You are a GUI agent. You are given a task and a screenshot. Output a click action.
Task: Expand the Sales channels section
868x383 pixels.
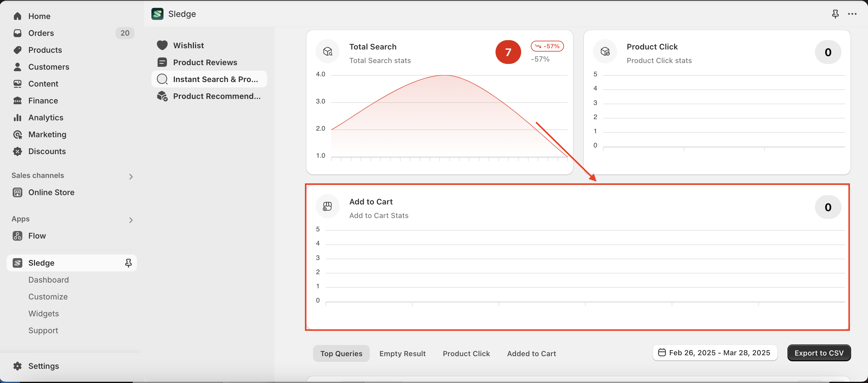coord(131,176)
